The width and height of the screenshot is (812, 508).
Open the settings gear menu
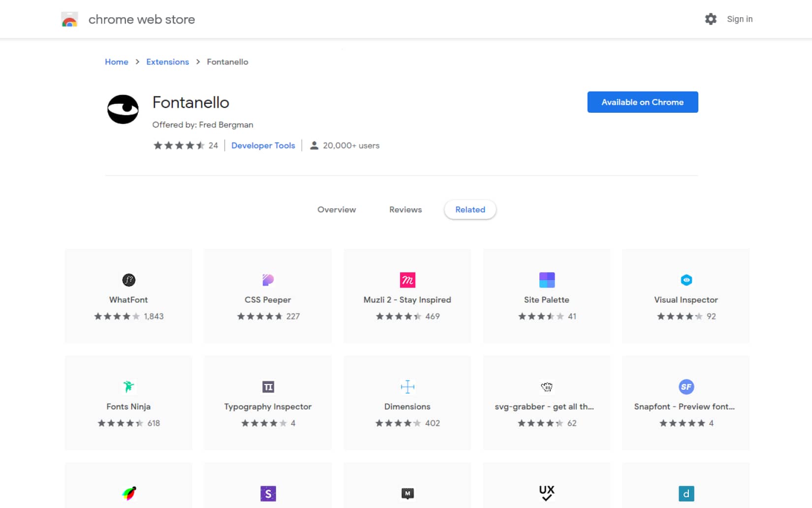(x=711, y=19)
